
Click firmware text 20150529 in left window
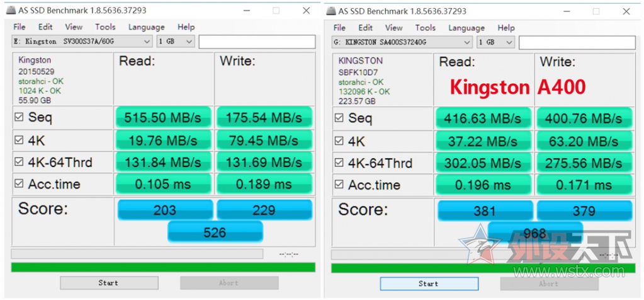tap(37, 71)
